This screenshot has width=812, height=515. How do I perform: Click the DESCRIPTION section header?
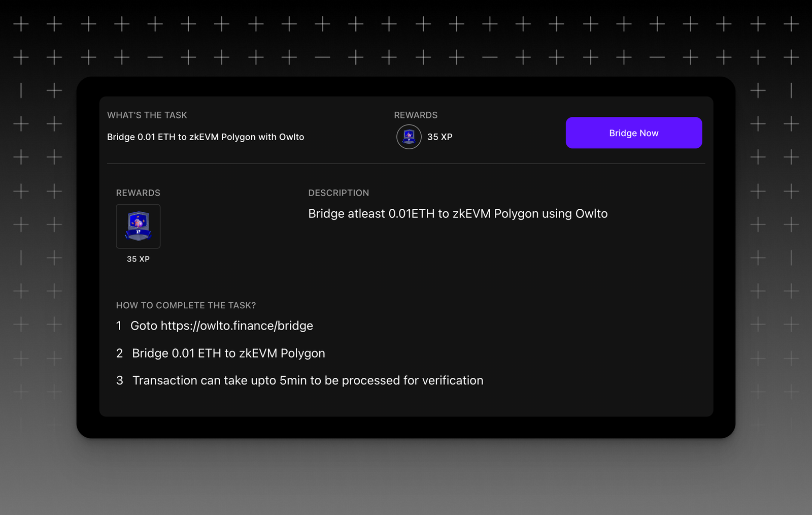pyautogui.click(x=339, y=193)
